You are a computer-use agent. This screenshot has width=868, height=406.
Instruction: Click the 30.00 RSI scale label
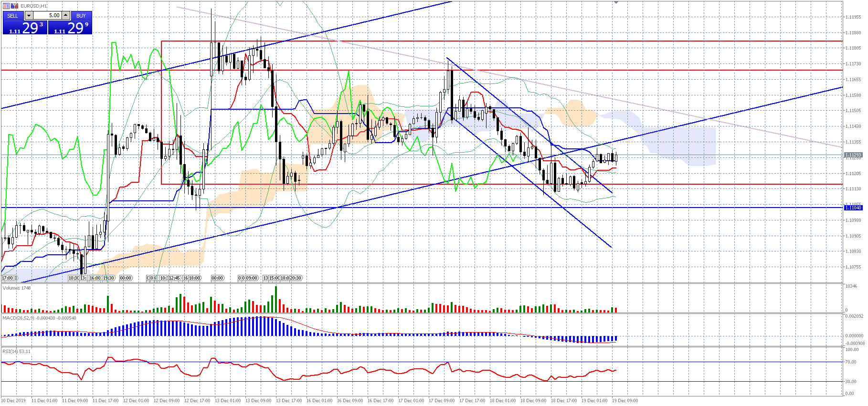(x=851, y=381)
